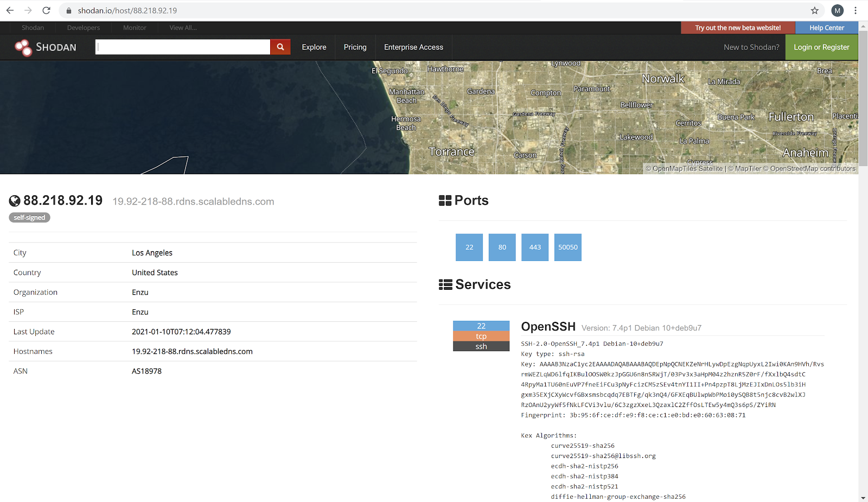
Task: Click the Version 7.4p1 Debian text
Action: (641, 328)
